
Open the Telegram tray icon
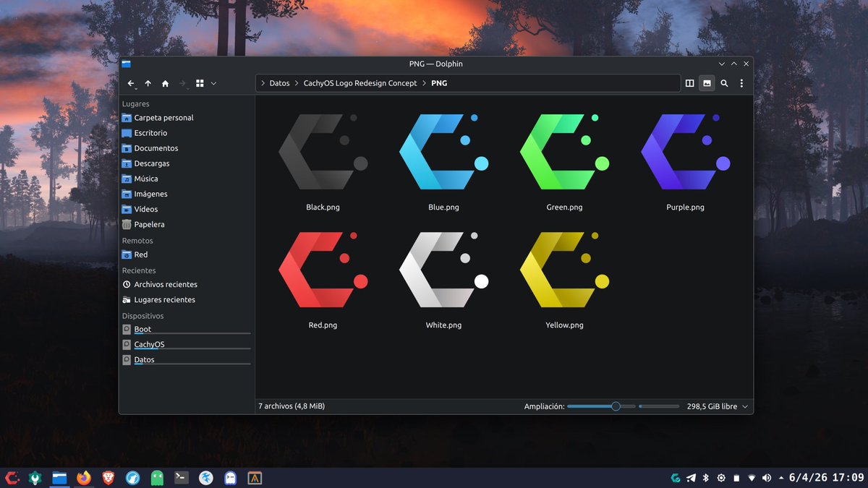pyautogui.click(x=691, y=478)
